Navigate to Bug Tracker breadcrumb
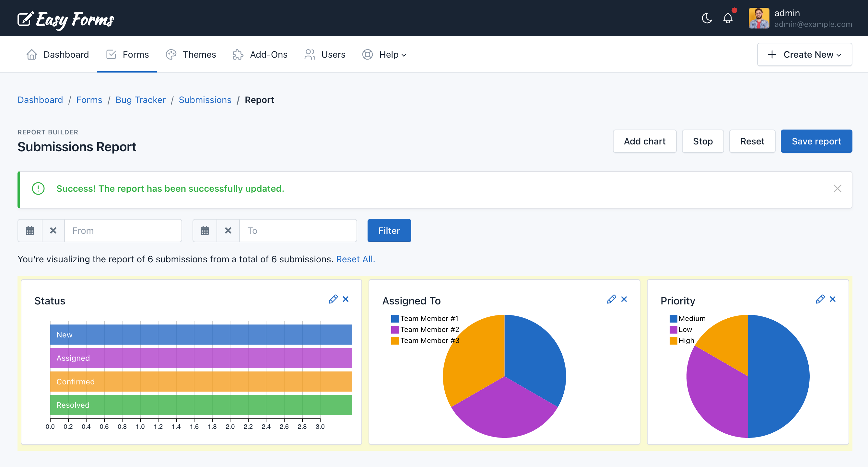The image size is (868, 467). pos(141,100)
